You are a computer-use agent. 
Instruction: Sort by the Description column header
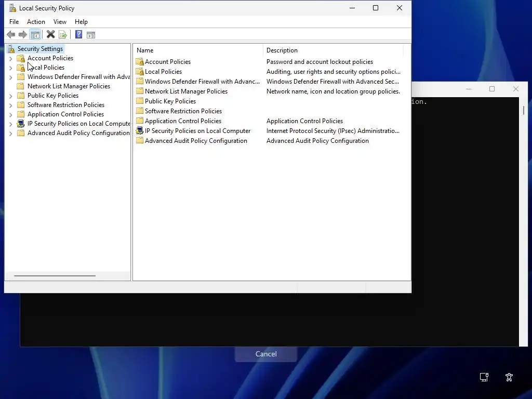333,50
